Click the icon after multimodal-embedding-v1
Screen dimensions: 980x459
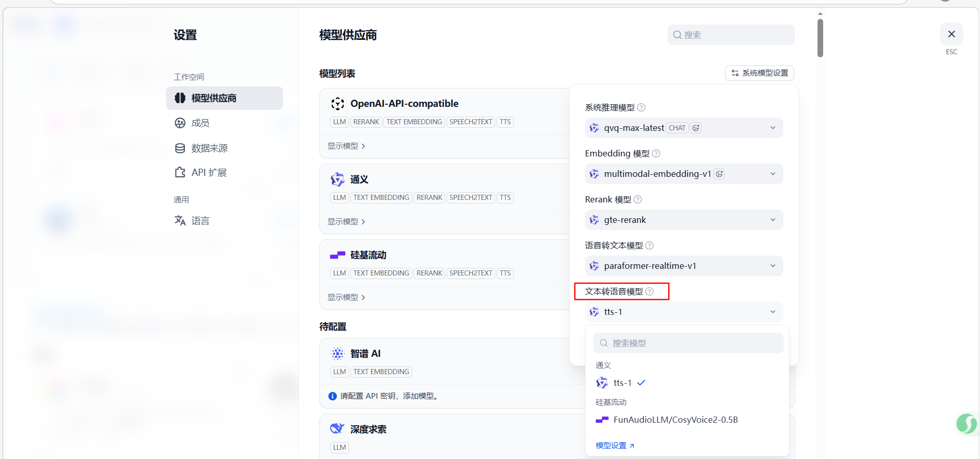(x=719, y=174)
